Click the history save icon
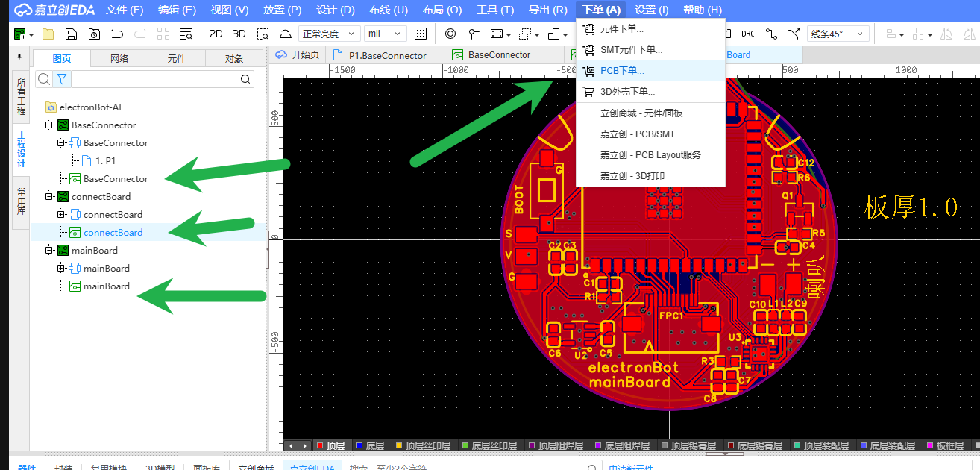Screen dimensions: 980x470 click(x=94, y=34)
